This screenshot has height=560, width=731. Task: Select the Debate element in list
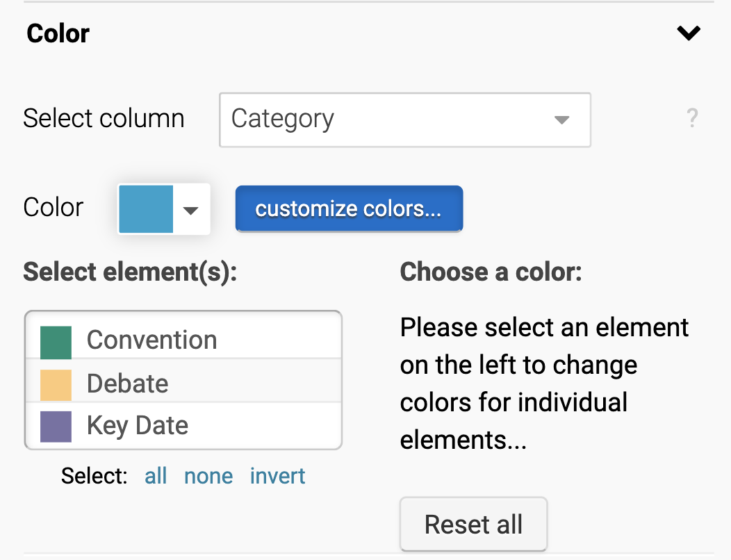point(127,384)
